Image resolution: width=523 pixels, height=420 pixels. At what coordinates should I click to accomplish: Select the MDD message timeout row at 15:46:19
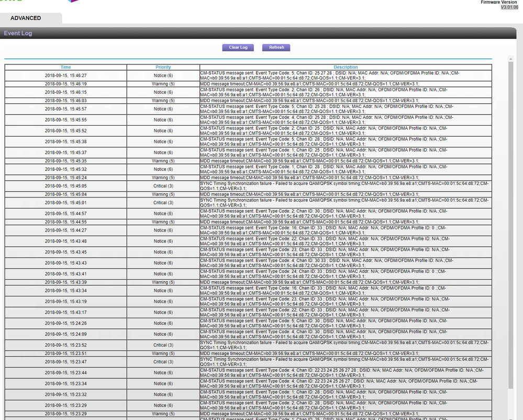click(345, 84)
